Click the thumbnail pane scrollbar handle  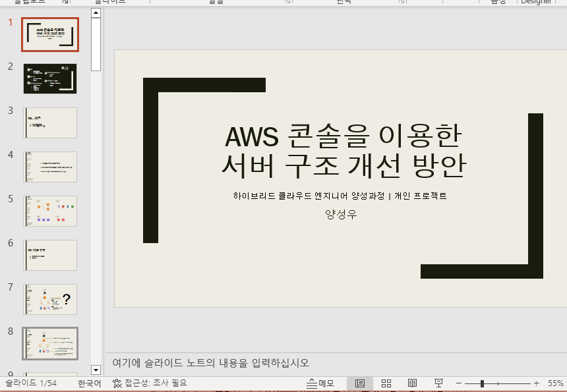[x=96, y=44]
